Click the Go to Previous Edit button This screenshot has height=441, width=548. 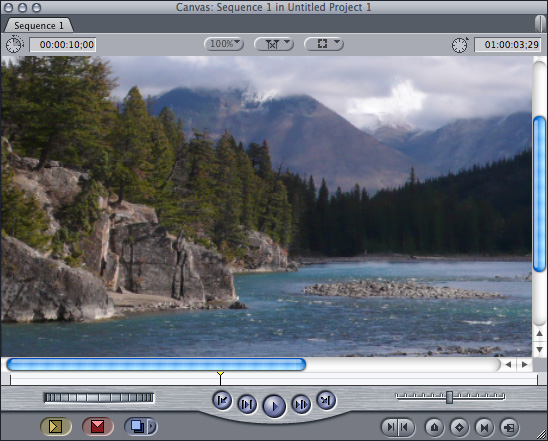(x=222, y=400)
